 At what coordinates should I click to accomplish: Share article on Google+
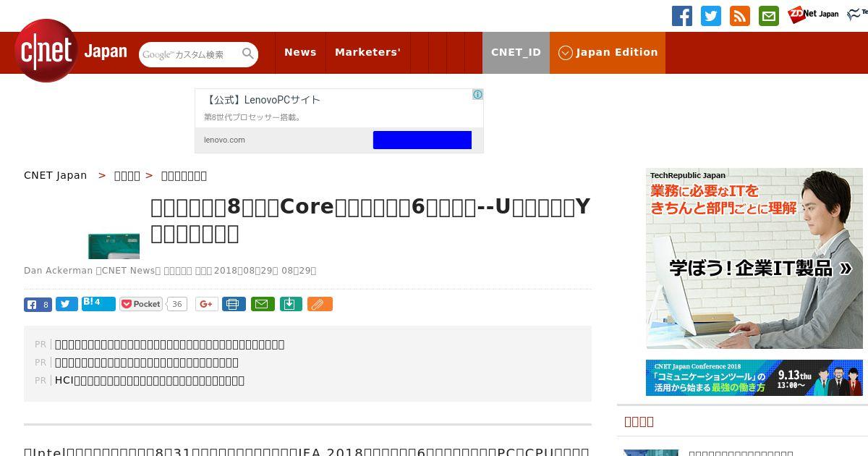206,304
